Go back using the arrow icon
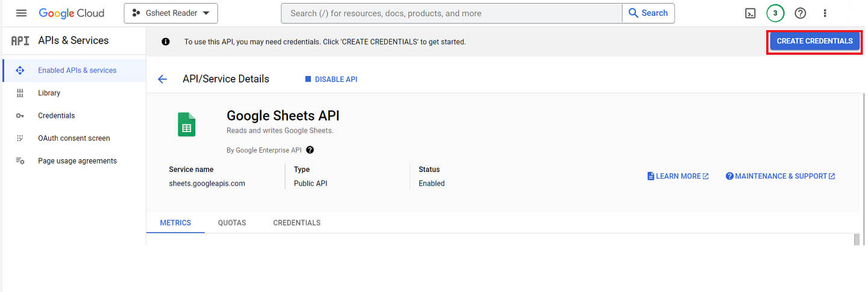The height and width of the screenshot is (292, 868). (x=162, y=79)
